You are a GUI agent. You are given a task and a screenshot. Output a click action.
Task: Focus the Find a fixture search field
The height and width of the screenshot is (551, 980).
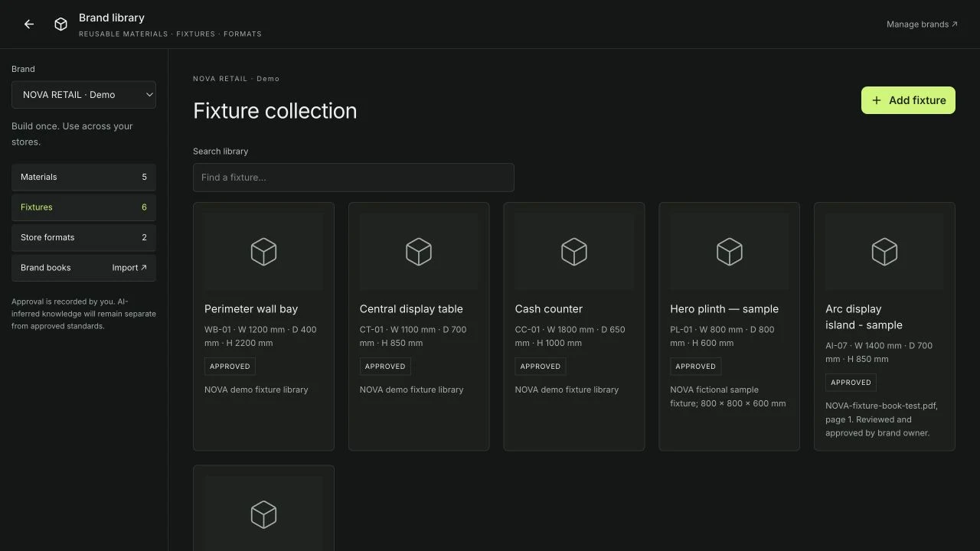point(354,178)
